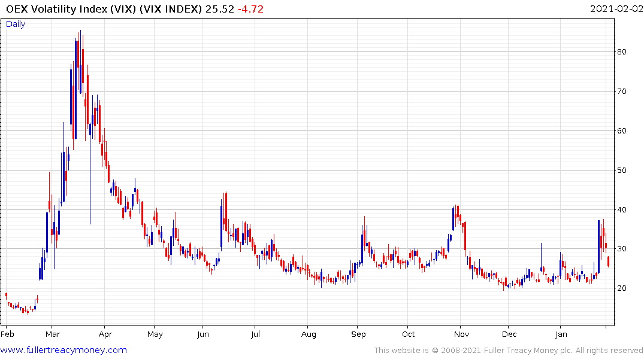Click the Fuller Treacy Money copyright notice
The width and height of the screenshot is (644, 359).
click(x=509, y=351)
